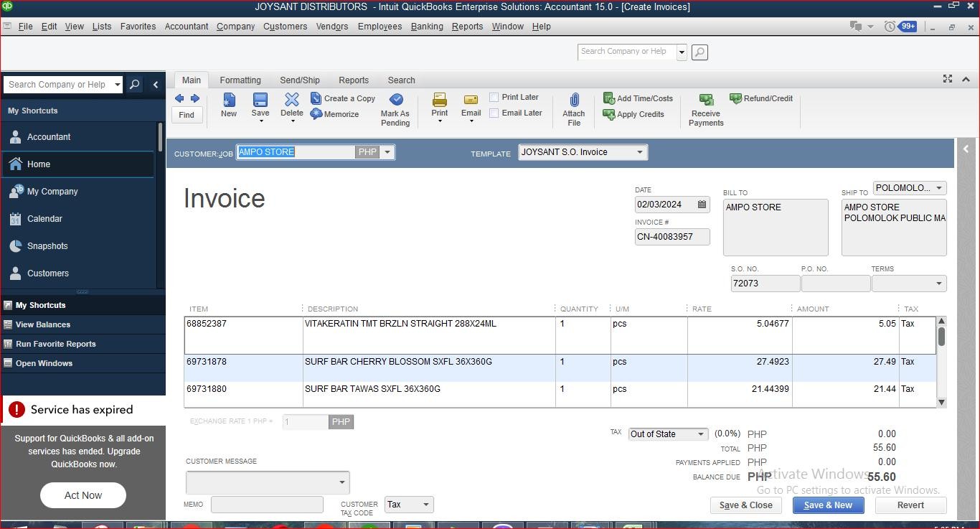Click the Revert button

tap(911, 505)
